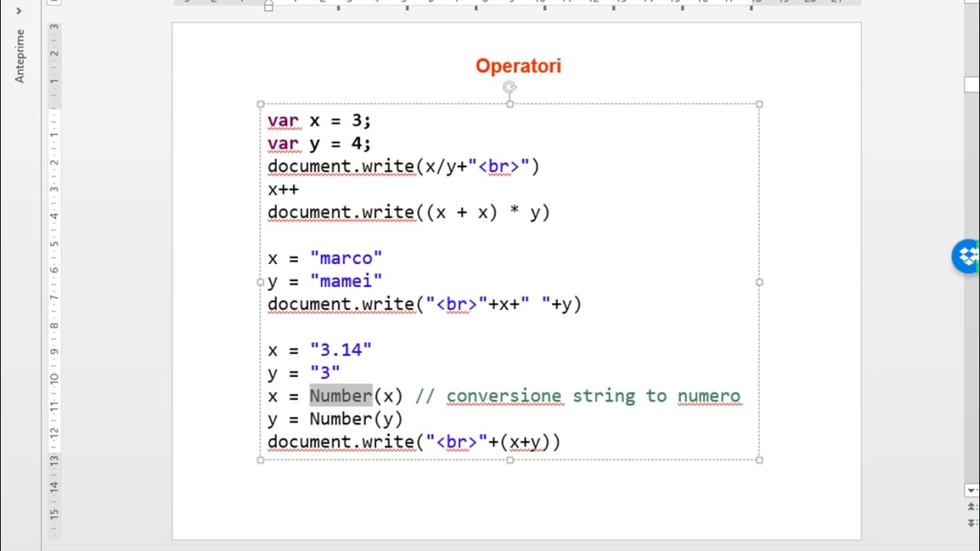Click the line "y = Number(y)"
Viewport: 980px width, 551px height.
tap(335, 419)
